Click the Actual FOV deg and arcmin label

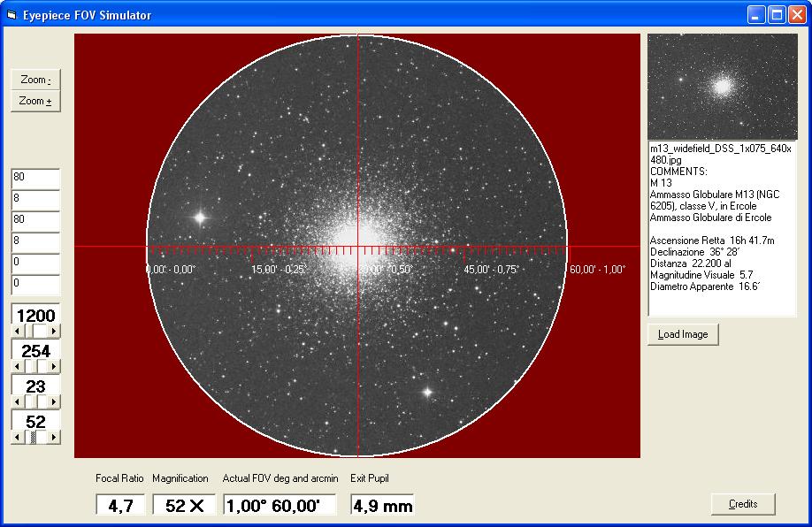[x=280, y=478]
